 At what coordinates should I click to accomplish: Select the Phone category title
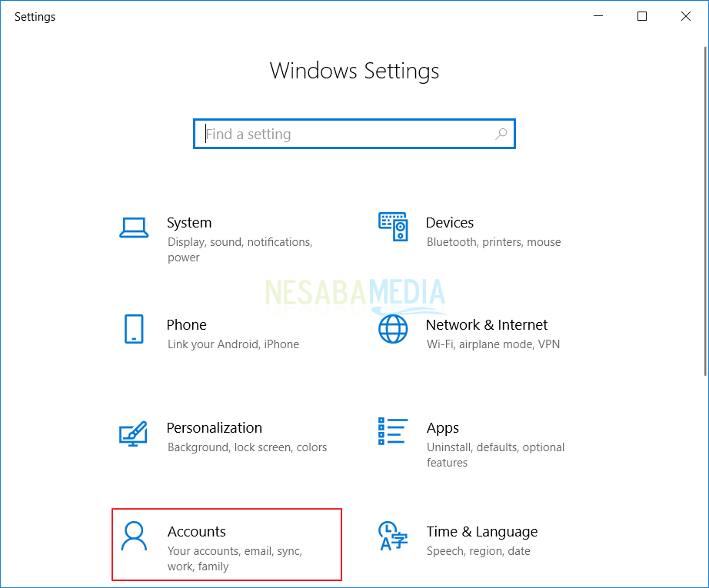point(186,325)
